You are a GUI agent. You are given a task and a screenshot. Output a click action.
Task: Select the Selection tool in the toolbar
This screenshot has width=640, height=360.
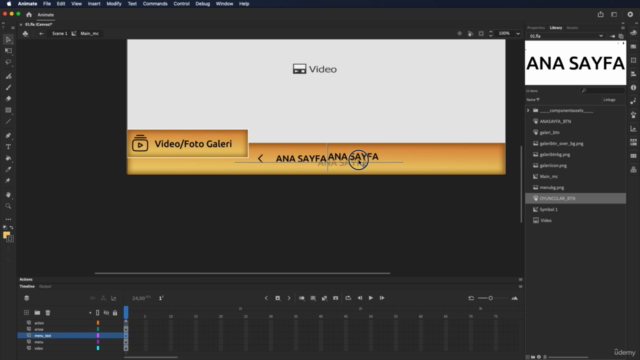pos(8,40)
